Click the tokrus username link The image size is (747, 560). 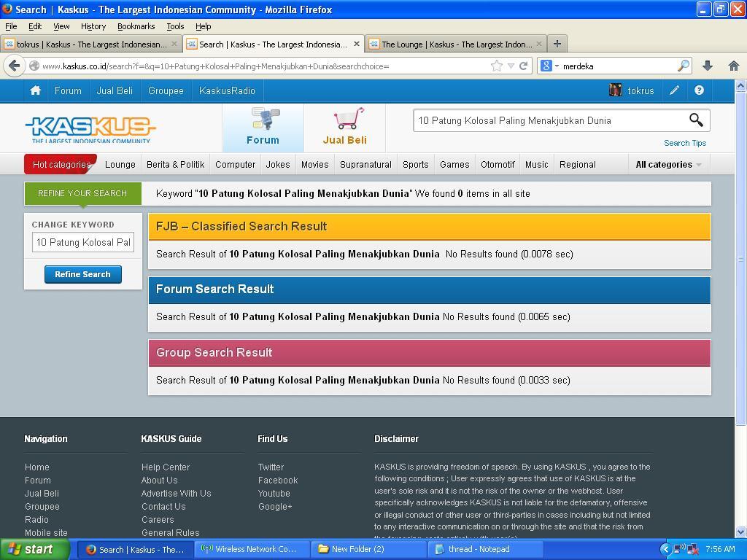click(640, 90)
